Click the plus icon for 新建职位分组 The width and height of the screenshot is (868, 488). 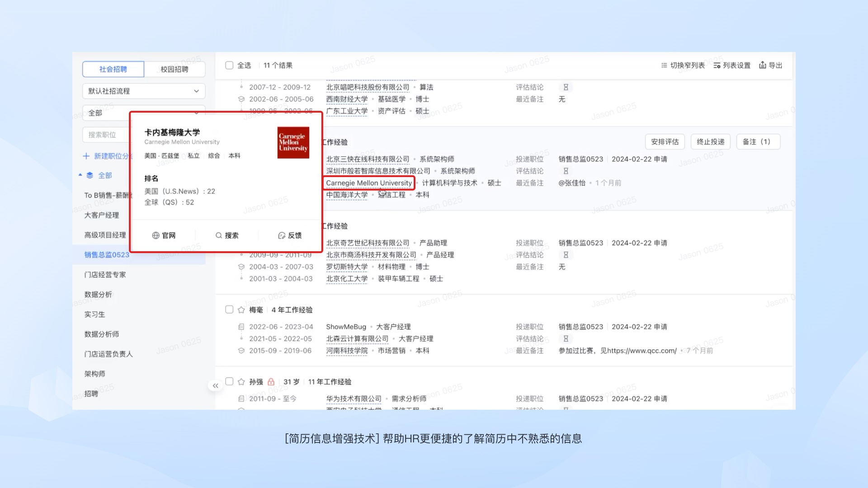click(x=86, y=156)
